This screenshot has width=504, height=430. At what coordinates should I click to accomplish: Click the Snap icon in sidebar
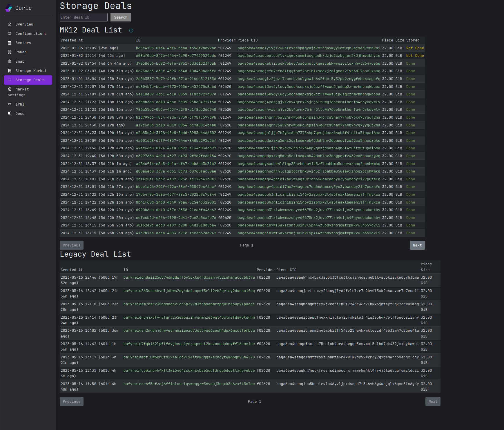[10, 61]
